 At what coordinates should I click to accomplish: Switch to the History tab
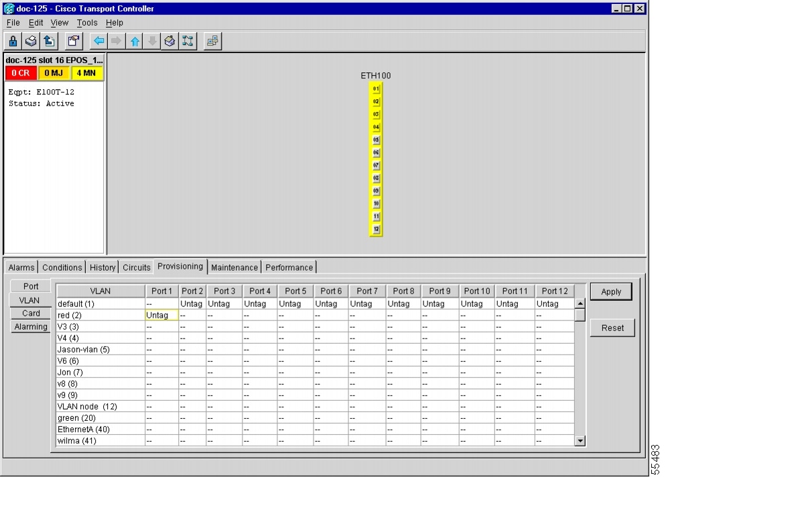103,267
